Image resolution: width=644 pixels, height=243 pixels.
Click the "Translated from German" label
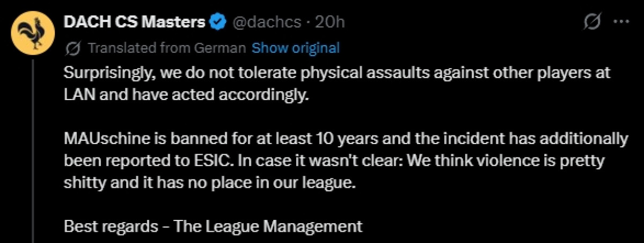pyautogui.click(x=166, y=48)
